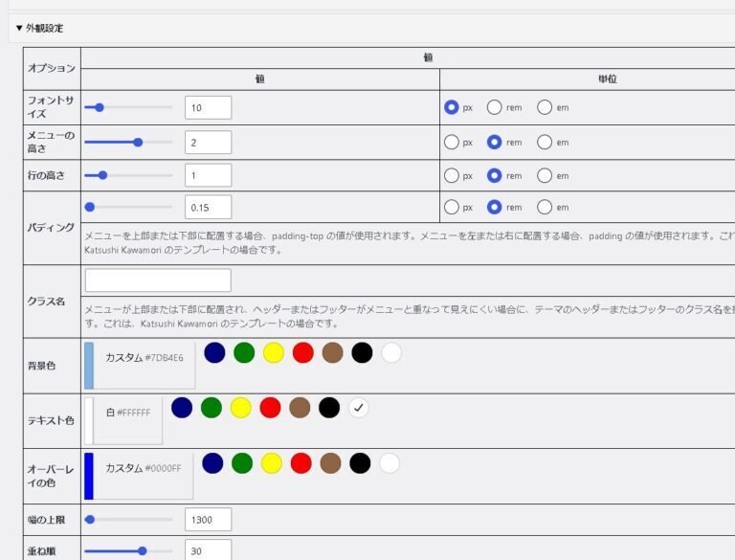735x560 pixels.
Task: Focus the 幅の上限 field showing 1300
Action: pos(208,519)
